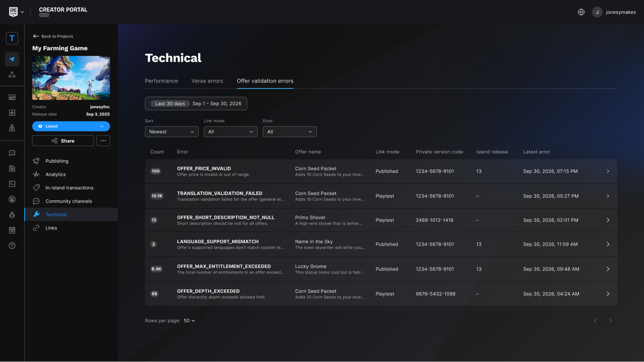This screenshot has height=362, width=644.
Task: Click the globe language icon
Action: [x=581, y=12]
